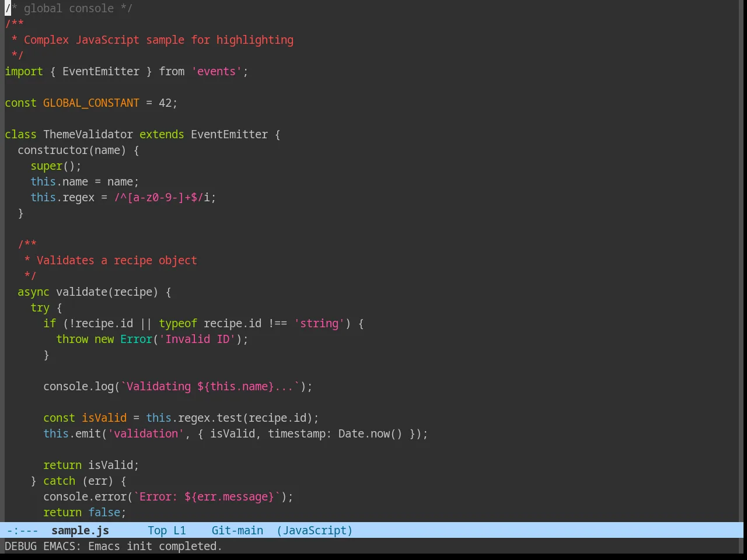Click the 'async' keyword
The height and width of the screenshot is (560, 747).
point(33,292)
